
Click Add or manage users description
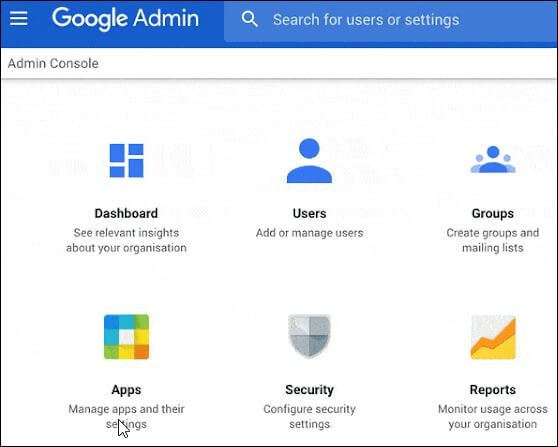[309, 233]
